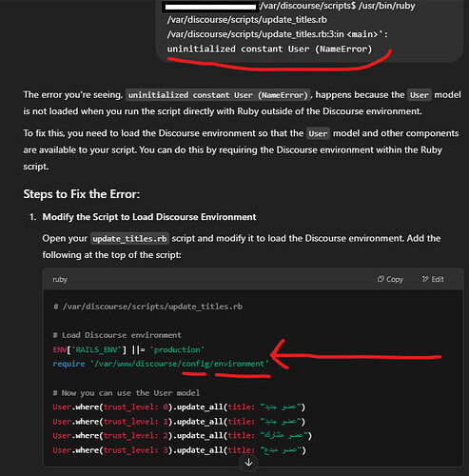Click the Edit pencil icon on the code block
Screen dimensions: 469x476
point(425,279)
